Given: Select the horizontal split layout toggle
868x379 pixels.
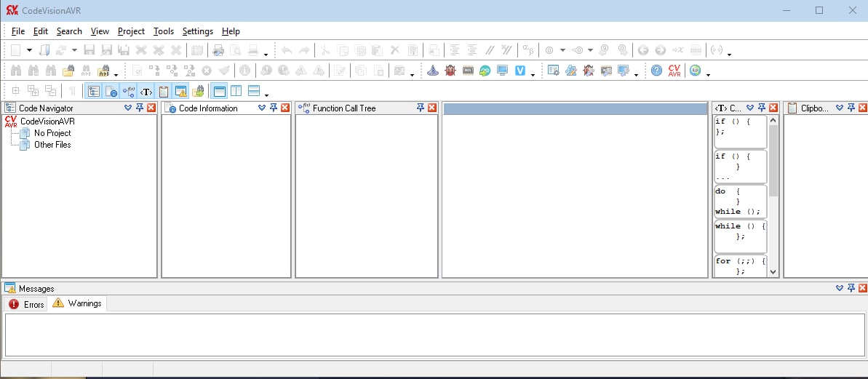Looking at the screenshot, I should (x=254, y=91).
